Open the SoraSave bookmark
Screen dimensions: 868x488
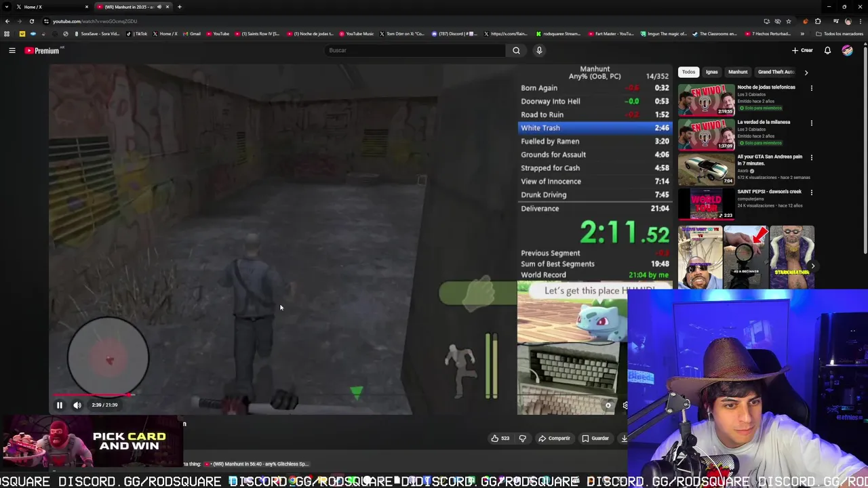coord(97,34)
